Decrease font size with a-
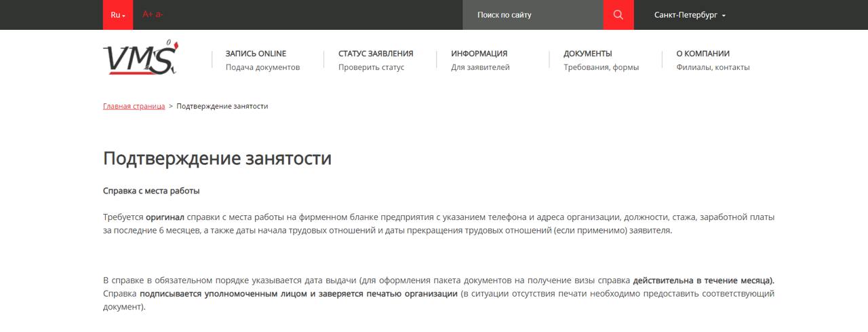868x332 pixels. [159, 14]
